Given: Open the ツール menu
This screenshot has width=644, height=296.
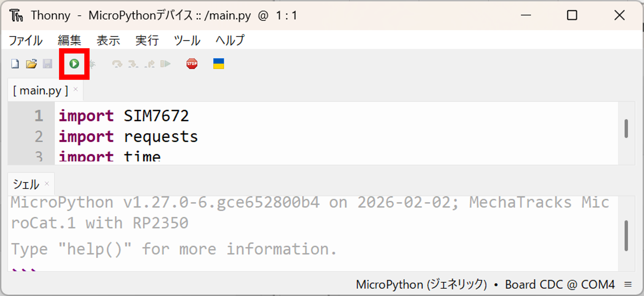Looking at the screenshot, I should tap(187, 41).
